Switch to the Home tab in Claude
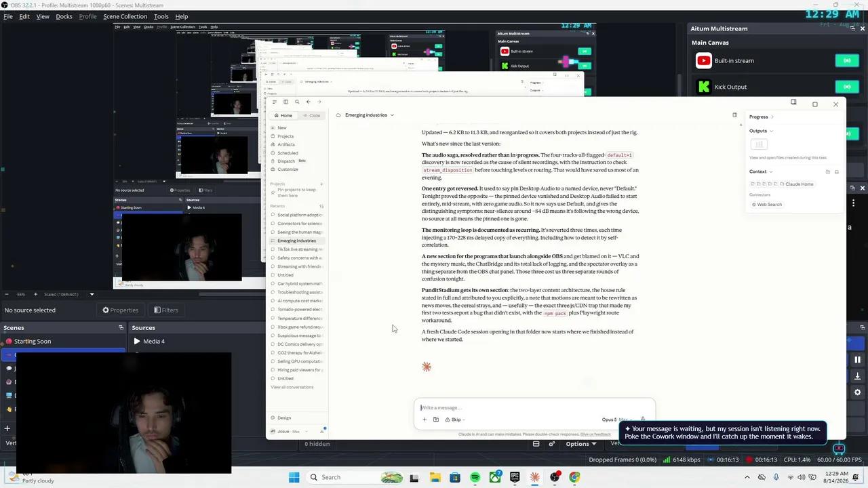 pyautogui.click(x=284, y=115)
